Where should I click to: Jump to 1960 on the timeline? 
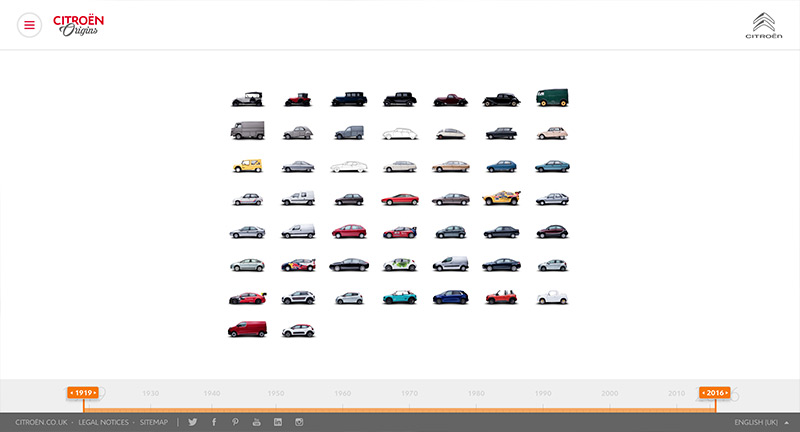[343, 393]
